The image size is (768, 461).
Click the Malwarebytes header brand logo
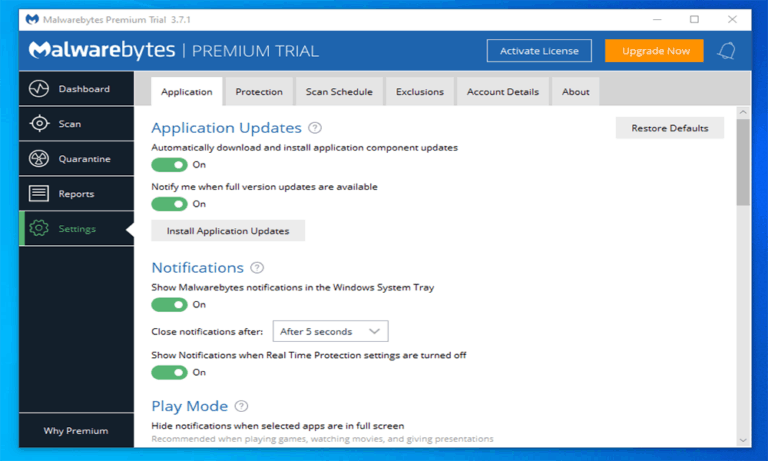(x=102, y=50)
